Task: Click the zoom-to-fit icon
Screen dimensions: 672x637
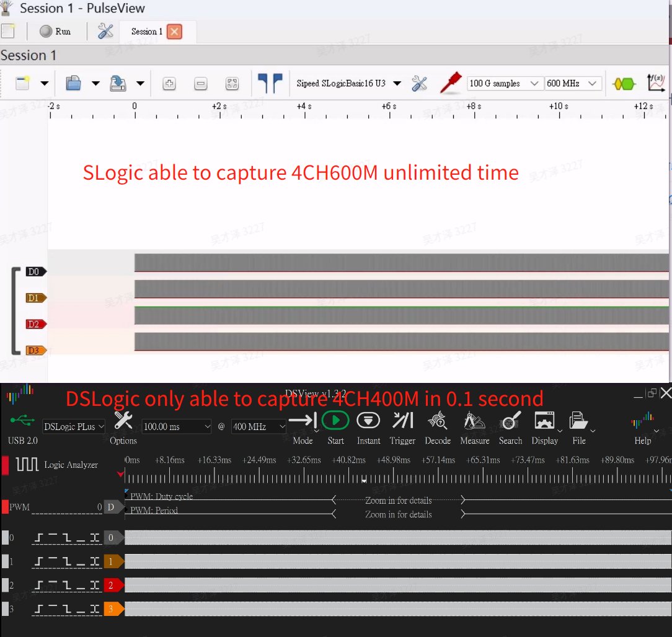Action: click(x=232, y=84)
